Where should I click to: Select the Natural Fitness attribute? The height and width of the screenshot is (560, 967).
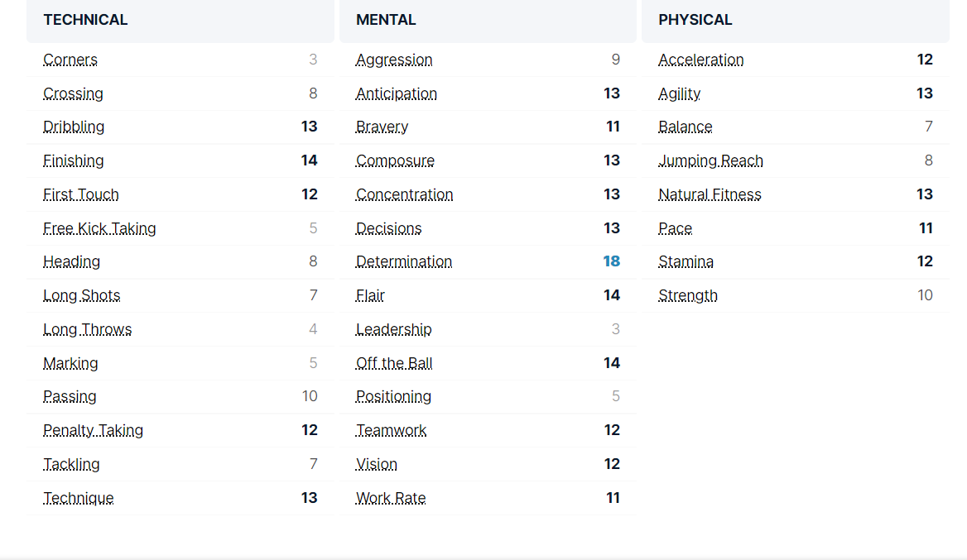point(710,194)
